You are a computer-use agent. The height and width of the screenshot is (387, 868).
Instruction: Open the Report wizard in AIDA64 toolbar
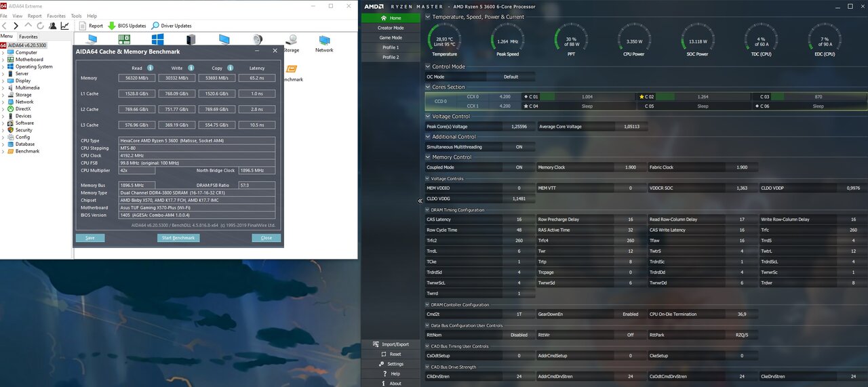point(91,26)
